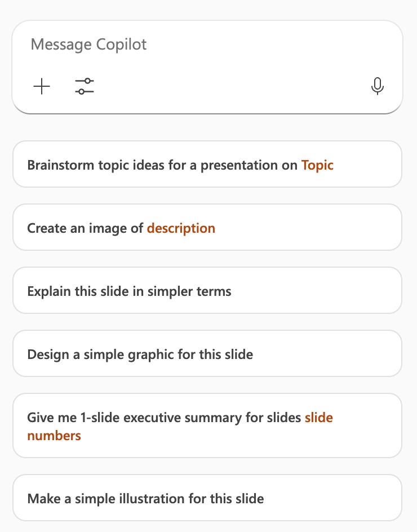Screen dimensions: 417x532
Task: Click the words Create an image
Action: tap(79, 228)
